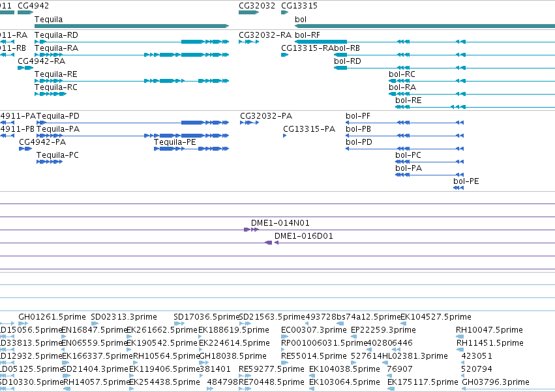Click the EK104038.5prime EST label

tap(345, 369)
